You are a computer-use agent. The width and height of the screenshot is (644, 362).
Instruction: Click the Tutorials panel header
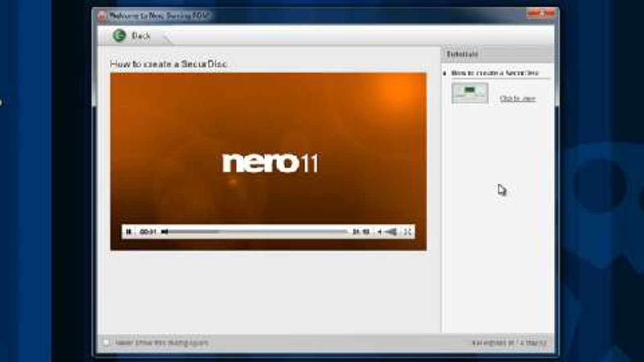498,54
